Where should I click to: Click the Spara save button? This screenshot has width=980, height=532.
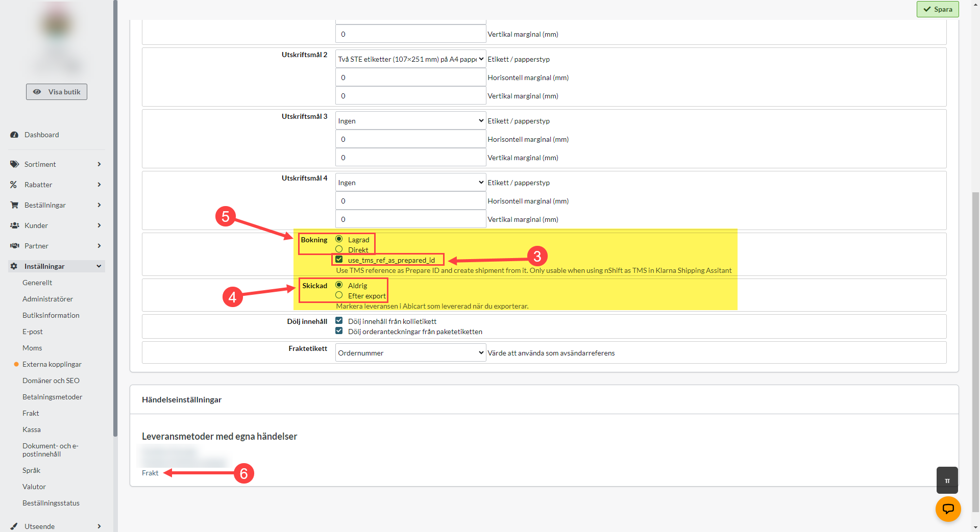[938, 9]
